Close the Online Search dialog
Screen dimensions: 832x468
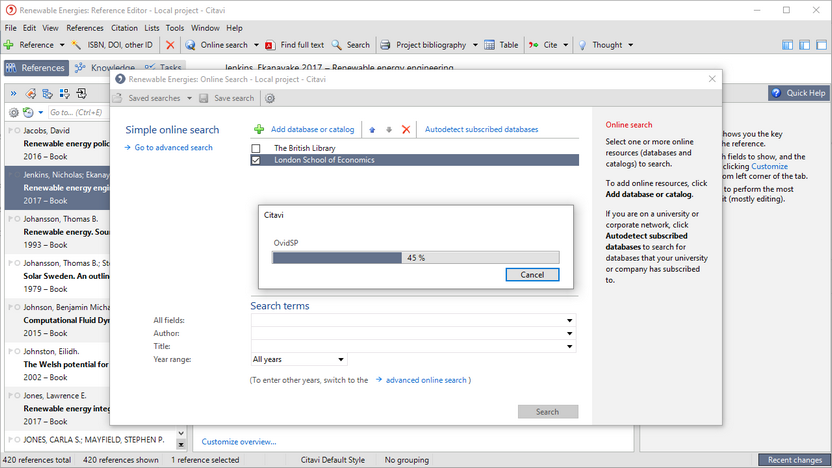[x=712, y=79]
